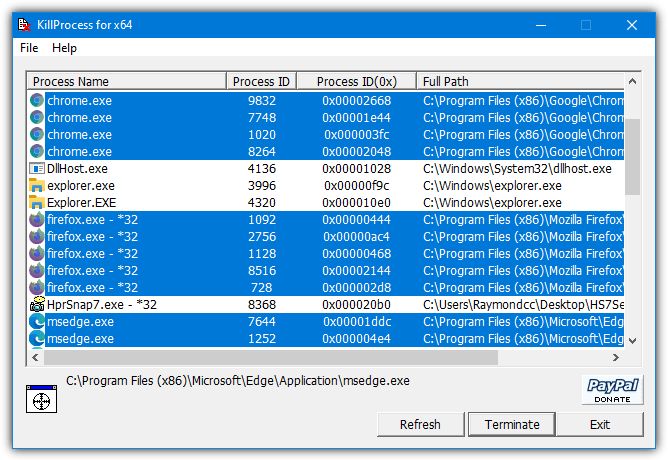This screenshot has width=668, height=460.
Task: Click hex ID 0x00000444 cell
Action: (x=357, y=220)
